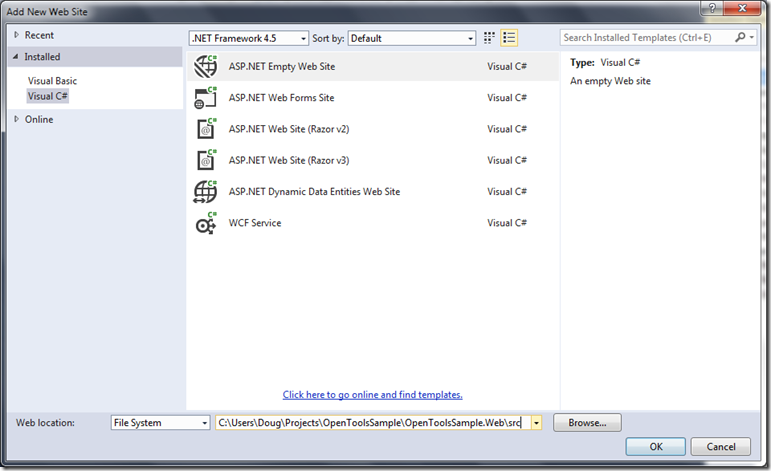Image resolution: width=771 pixels, height=471 pixels.
Task: Choose the Razor v3 web site icon
Action: point(207,160)
